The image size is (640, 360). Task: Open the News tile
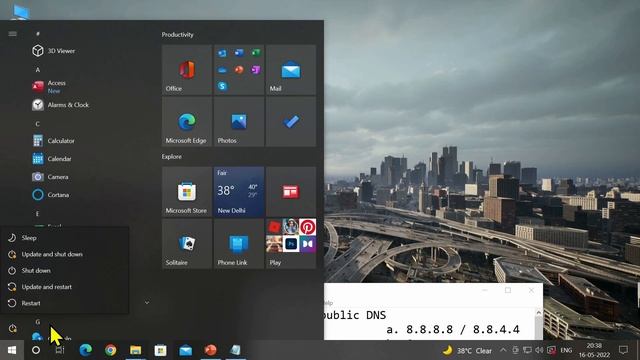291,192
